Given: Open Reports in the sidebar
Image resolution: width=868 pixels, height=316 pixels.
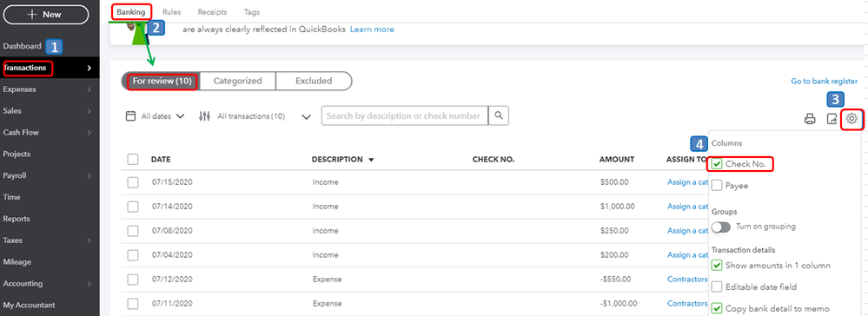Looking at the screenshot, I should [x=17, y=219].
